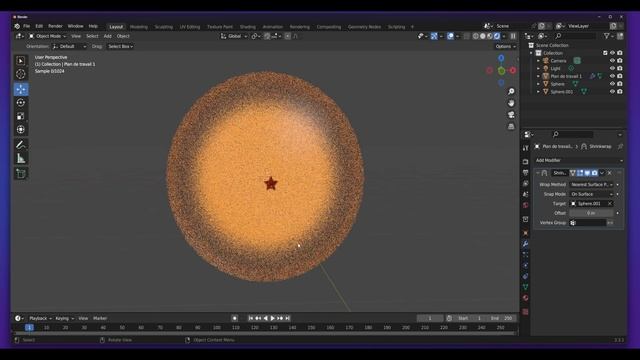640x360 pixels.
Task: Toggle show overlays in viewport header
Action: pos(450,36)
